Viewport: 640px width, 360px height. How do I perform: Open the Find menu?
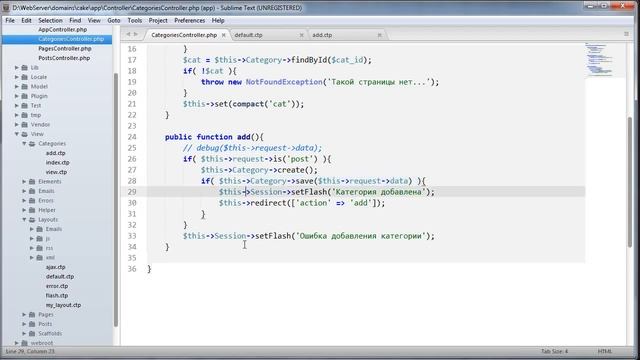pyautogui.click(x=75, y=20)
